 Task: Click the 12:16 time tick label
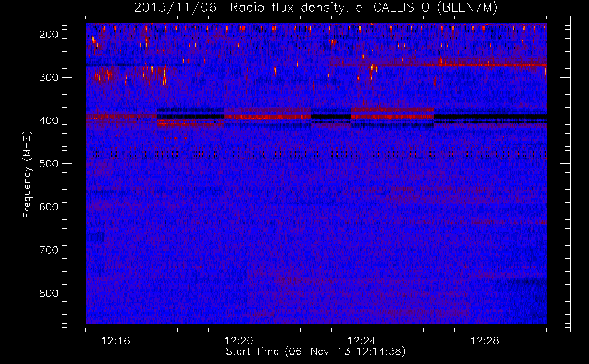pos(116,341)
